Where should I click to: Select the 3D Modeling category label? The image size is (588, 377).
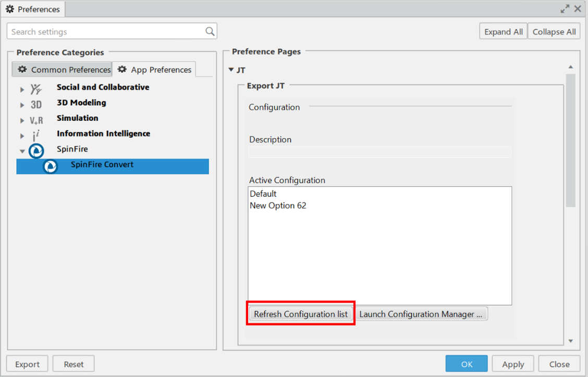tap(81, 102)
